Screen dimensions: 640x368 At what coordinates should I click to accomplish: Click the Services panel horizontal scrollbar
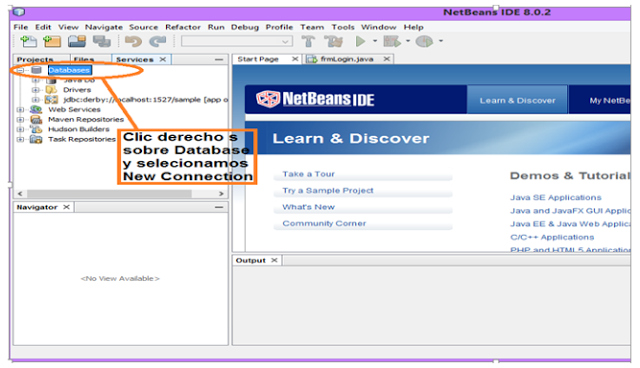109,193
